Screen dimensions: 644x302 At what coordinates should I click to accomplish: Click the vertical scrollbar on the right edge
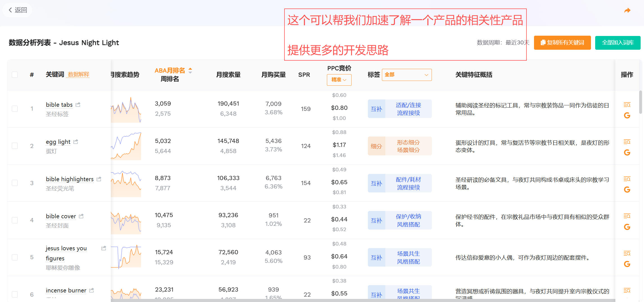coord(640,102)
